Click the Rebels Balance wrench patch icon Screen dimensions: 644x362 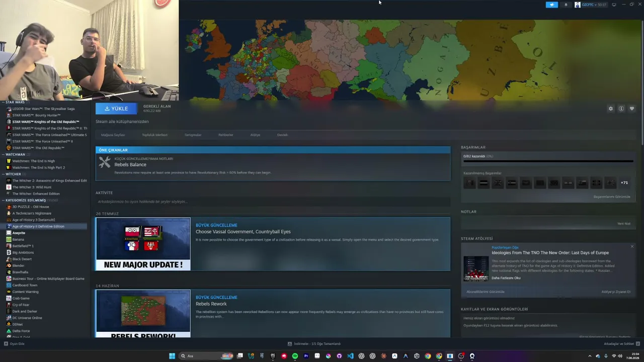105,162
